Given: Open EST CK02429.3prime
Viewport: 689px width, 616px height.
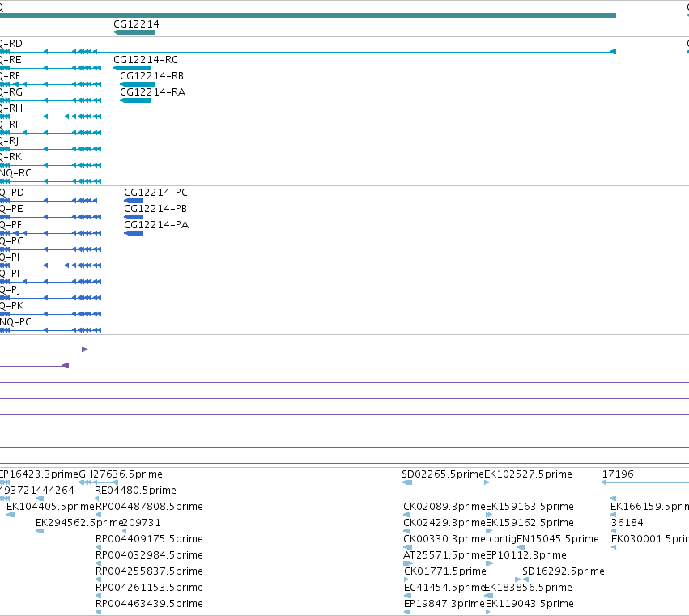Looking at the screenshot, I should [444, 523].
